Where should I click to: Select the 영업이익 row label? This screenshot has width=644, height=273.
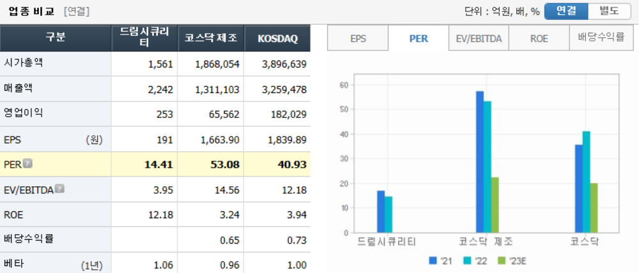point(23,113)
